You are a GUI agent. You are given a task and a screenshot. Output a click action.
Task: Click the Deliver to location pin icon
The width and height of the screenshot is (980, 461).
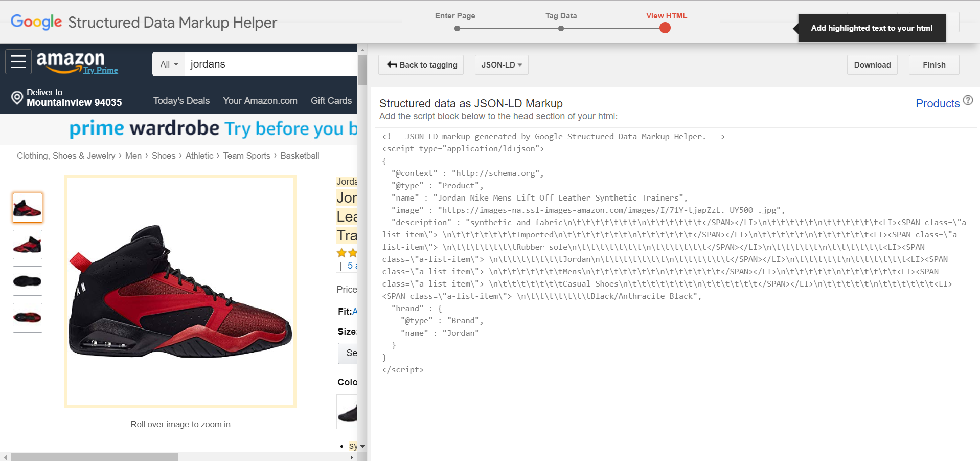(x=17, y=98)
